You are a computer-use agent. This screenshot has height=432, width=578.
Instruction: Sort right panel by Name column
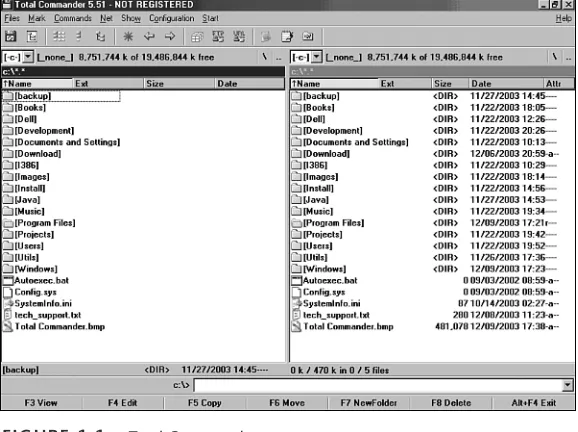coord(334,84)
